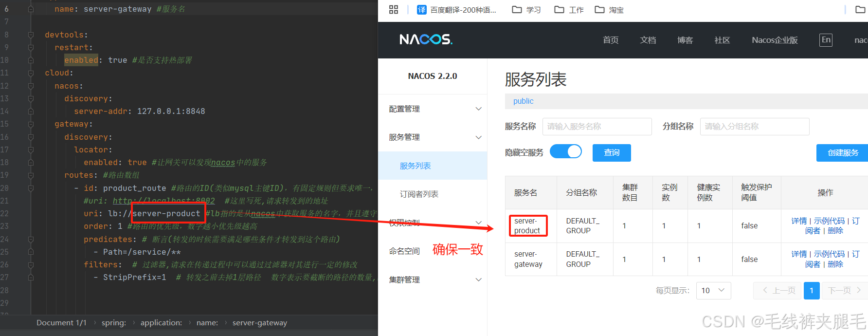The height and width of the screenshot is (336, 868).
Task: Click the NACOS logo in the header
Action: coord(426,39)
